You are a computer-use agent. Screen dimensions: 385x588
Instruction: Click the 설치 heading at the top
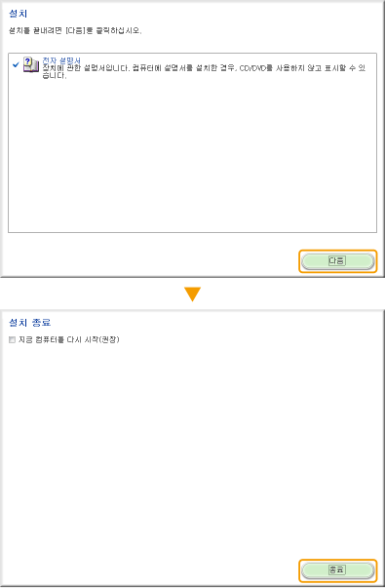[18, 14]
